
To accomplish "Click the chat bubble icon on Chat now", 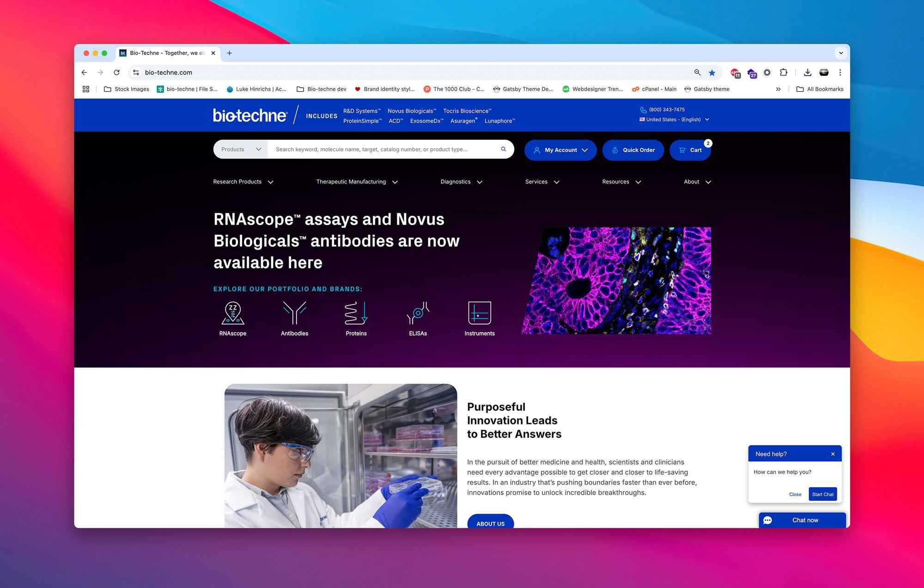I will point(768,521).
